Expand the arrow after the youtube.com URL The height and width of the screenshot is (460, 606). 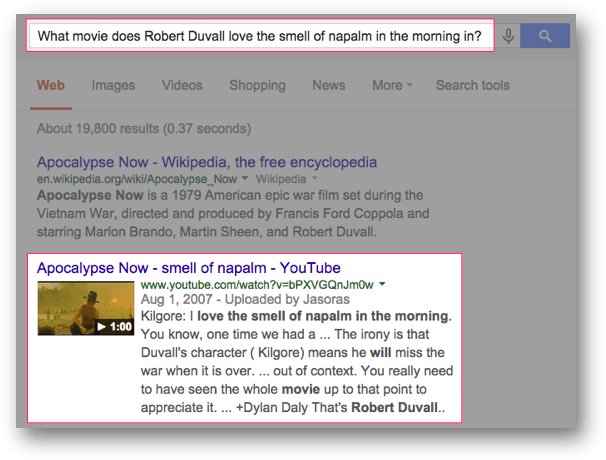click(x=382, y=284)
